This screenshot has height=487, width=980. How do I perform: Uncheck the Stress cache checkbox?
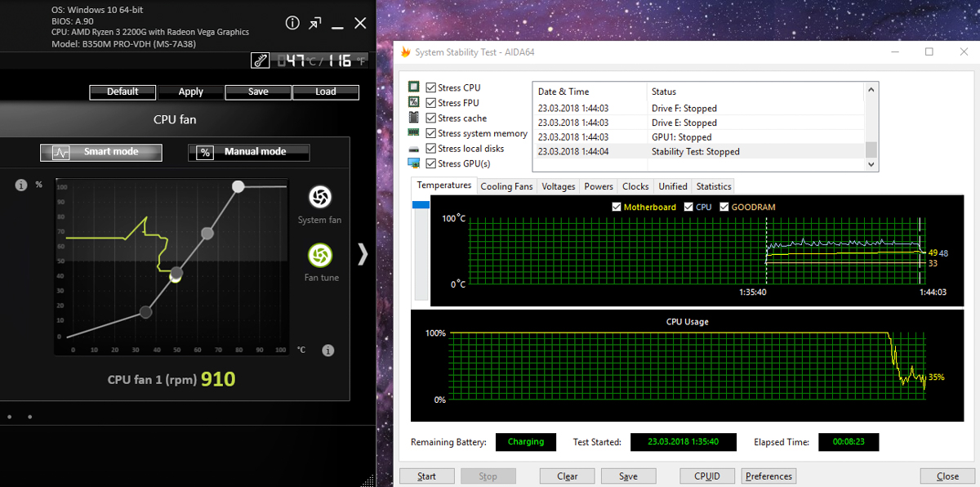tap(430, 118)
